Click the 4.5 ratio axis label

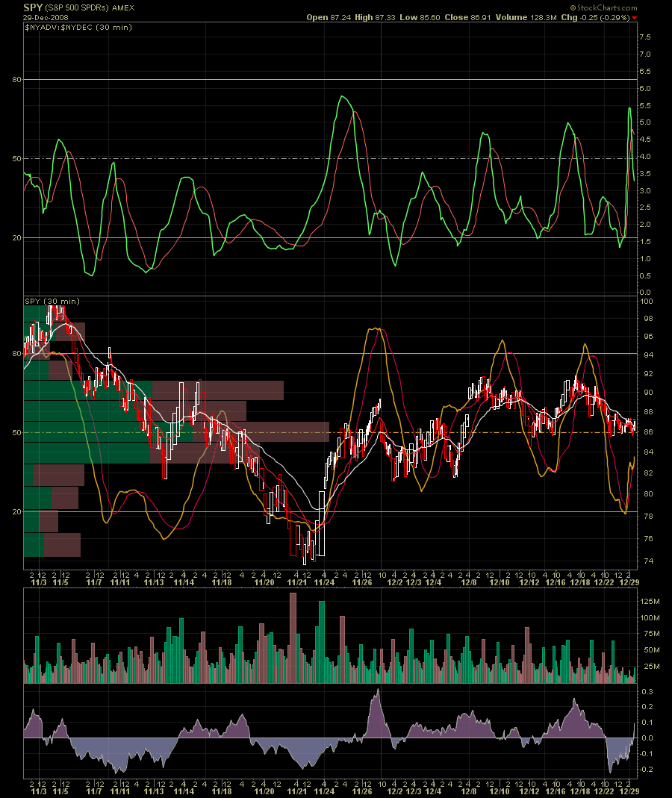pyautogui.click(x=644, y=140)
